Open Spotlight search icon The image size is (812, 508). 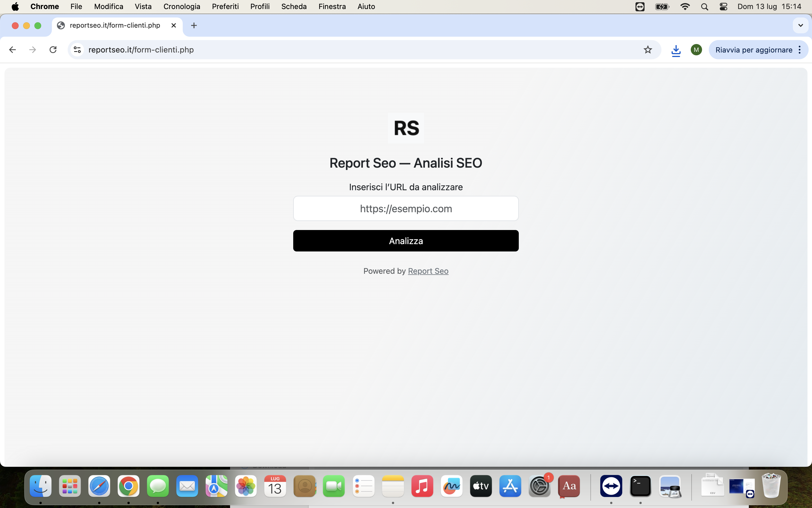704,6
